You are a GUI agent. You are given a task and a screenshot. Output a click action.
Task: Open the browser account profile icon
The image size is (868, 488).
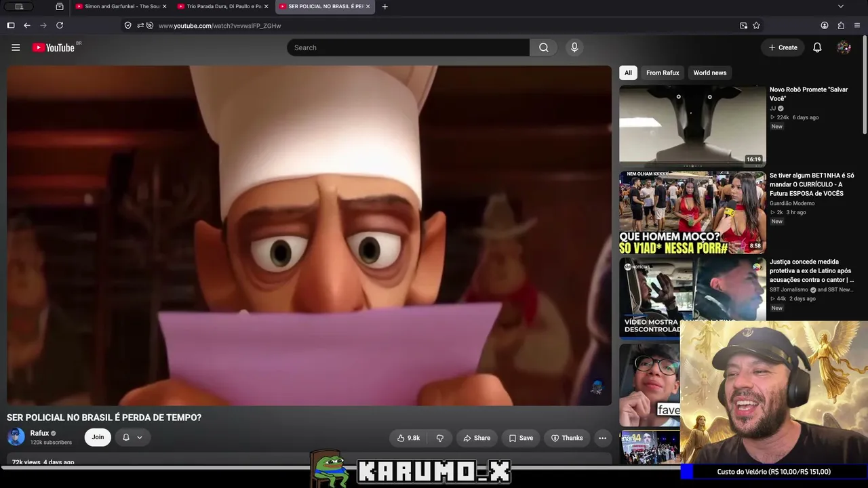(825, 25)
